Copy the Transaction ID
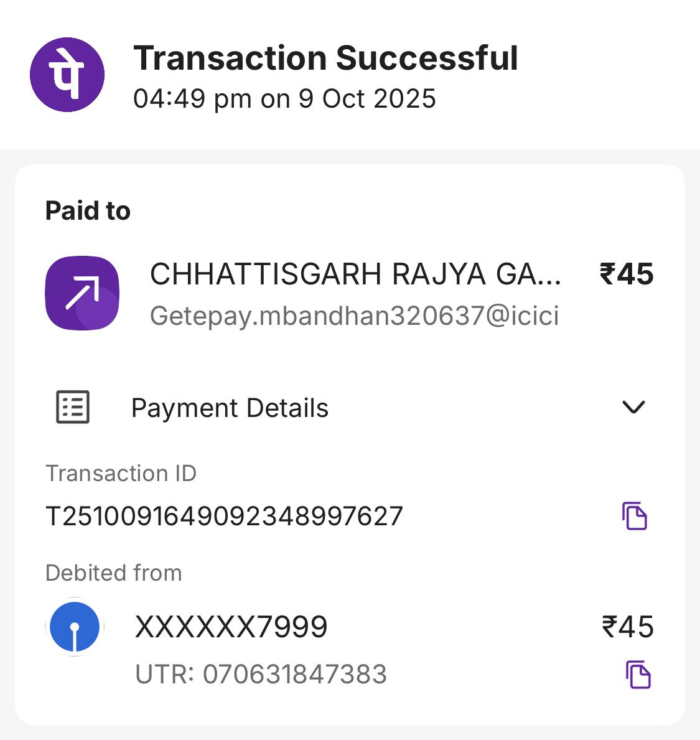The width and height of the screenshot is (700, 740). click(635, 516)
